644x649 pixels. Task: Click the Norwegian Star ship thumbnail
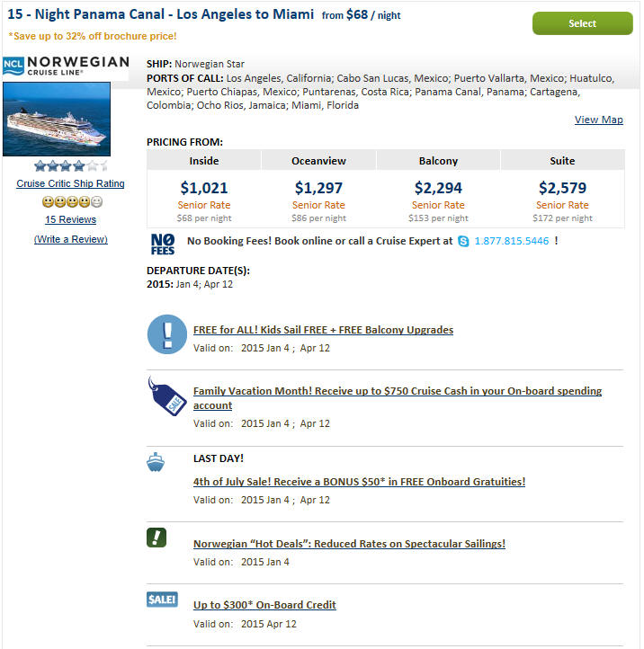pyautogui.click(x=57, y=119)
